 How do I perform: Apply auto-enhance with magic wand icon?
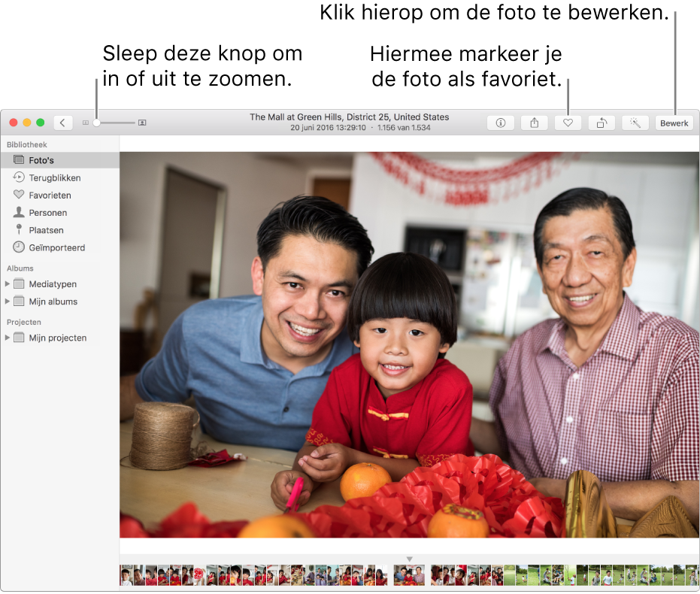635,123
